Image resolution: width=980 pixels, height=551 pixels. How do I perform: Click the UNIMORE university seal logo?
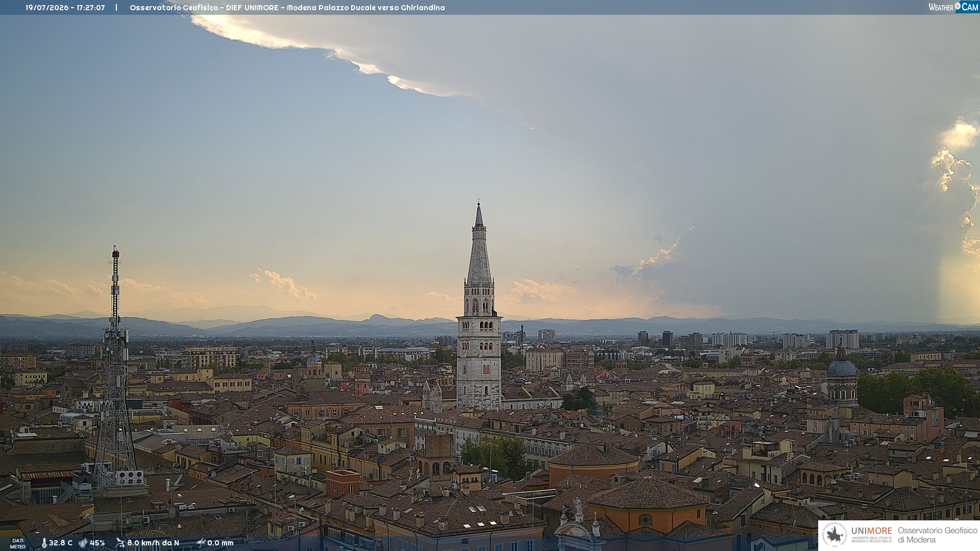(x=835, y=535)
